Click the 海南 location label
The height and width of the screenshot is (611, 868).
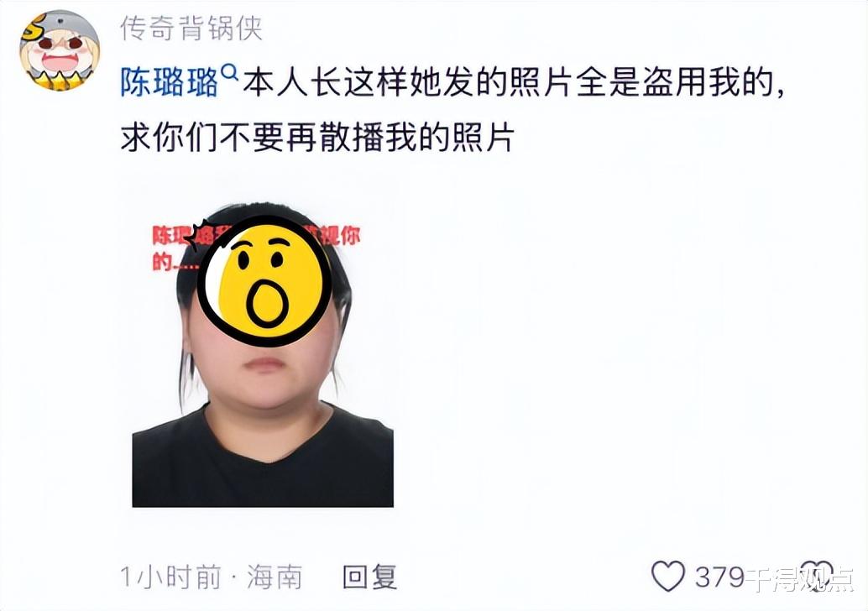point(275,577)
